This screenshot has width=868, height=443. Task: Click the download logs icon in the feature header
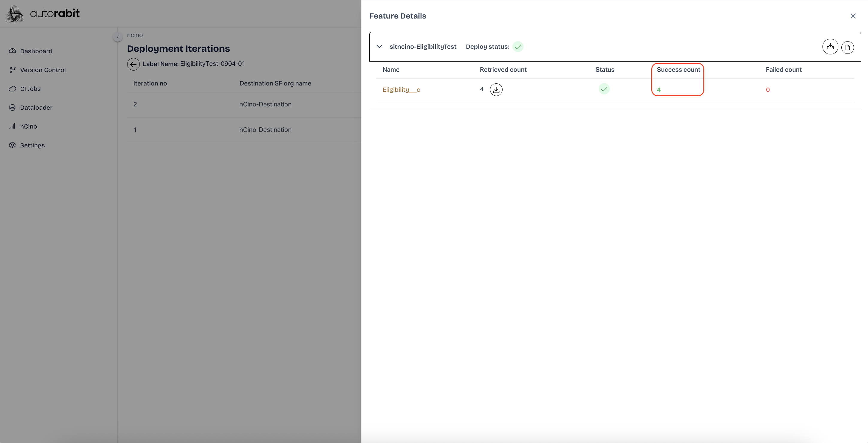pos(830,47)
